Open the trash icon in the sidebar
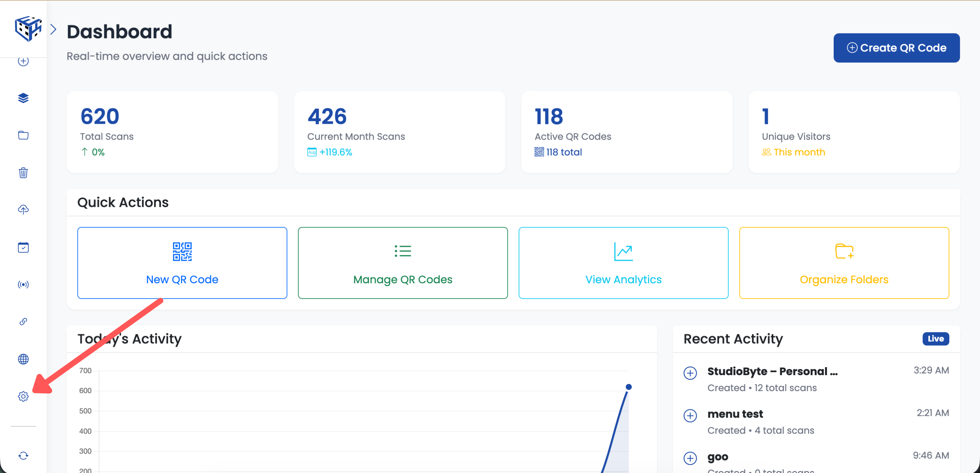Screen dimensions: 980x473 [x=23, y=173]
